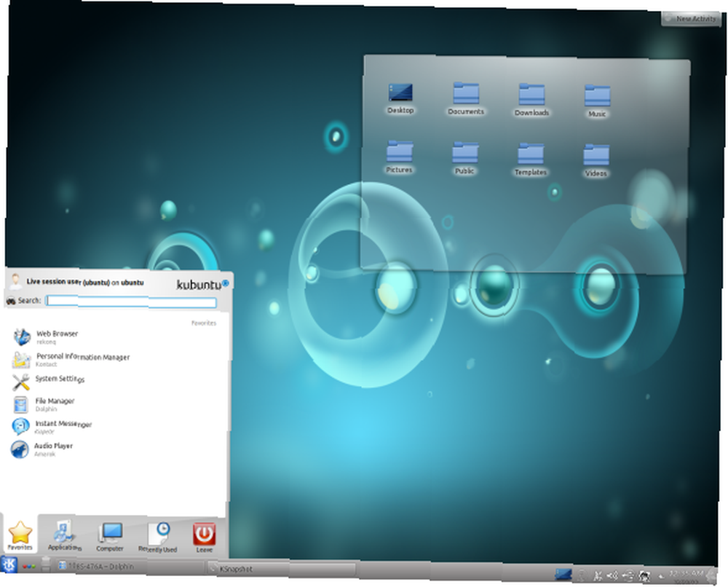Image resolution: width=728 pixels, height=587 pixels.
Task: Switch to the Recently Used tab
Action: 158,537
